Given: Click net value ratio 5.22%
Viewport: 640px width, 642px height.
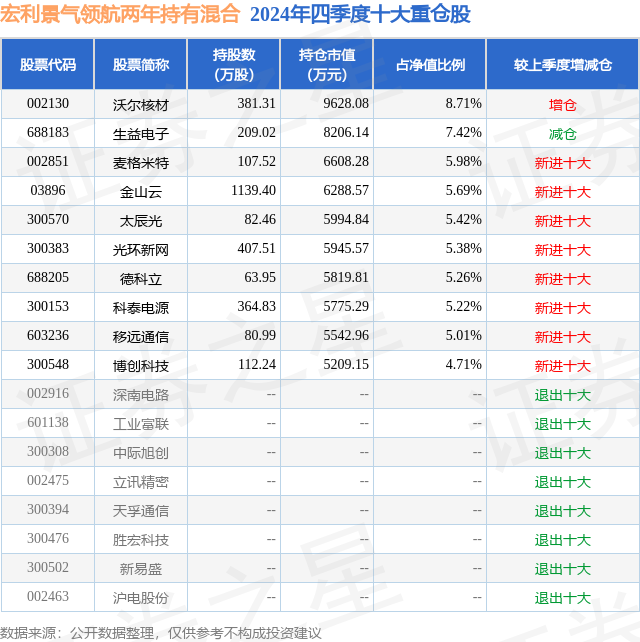Looking at the screenshot, I should (464, 307).
